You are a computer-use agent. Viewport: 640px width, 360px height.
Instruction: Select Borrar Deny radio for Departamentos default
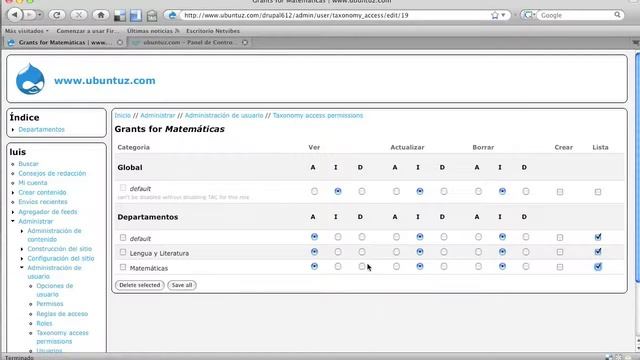point(526,237)
